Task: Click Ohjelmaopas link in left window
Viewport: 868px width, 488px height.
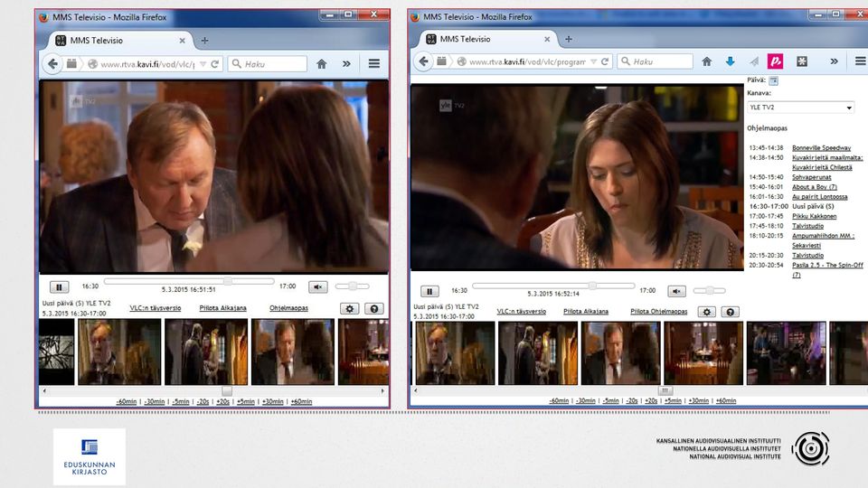Action: (288, 308)
